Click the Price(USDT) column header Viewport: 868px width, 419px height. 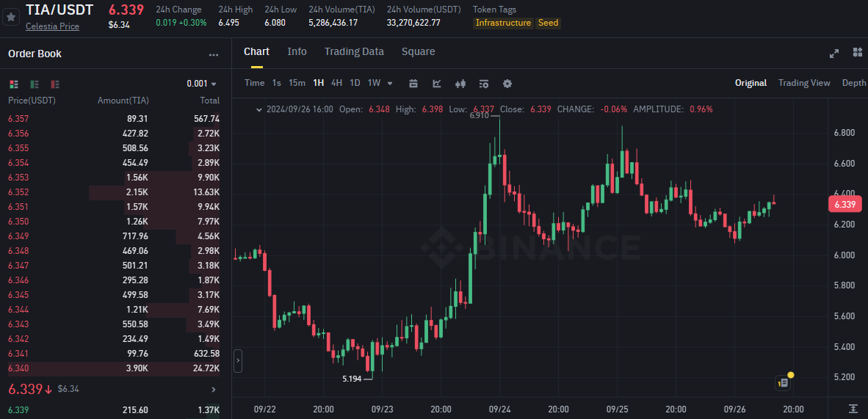pos(32,101)
